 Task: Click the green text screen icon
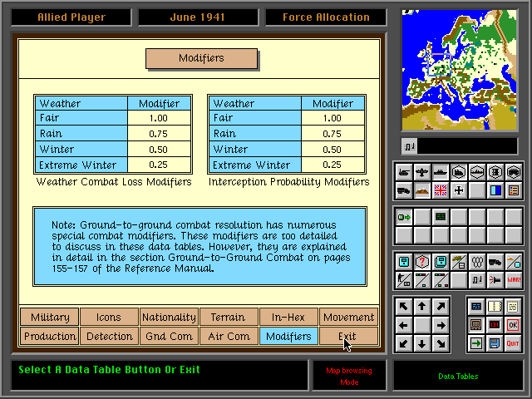440,217
